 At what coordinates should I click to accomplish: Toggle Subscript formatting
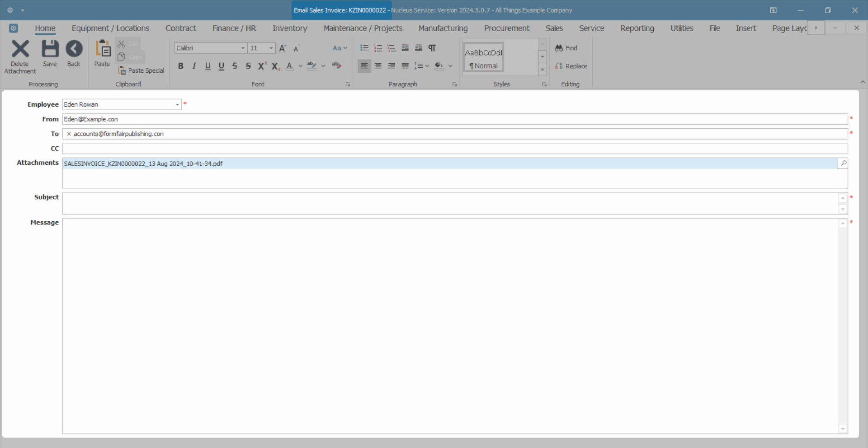point(276,66)
